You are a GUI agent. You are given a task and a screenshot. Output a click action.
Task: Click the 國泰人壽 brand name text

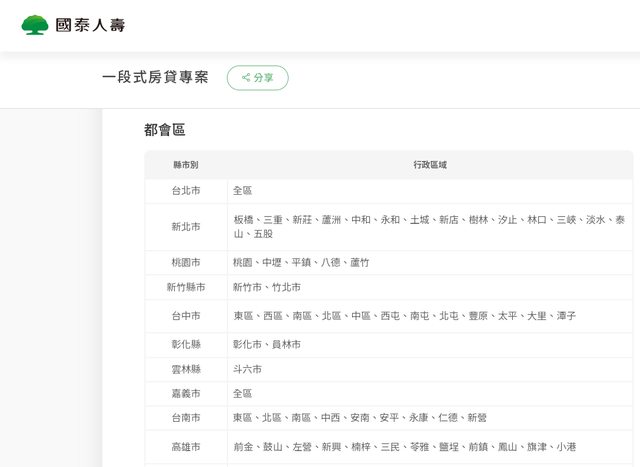pyautogui.click(x=90, y=25)
